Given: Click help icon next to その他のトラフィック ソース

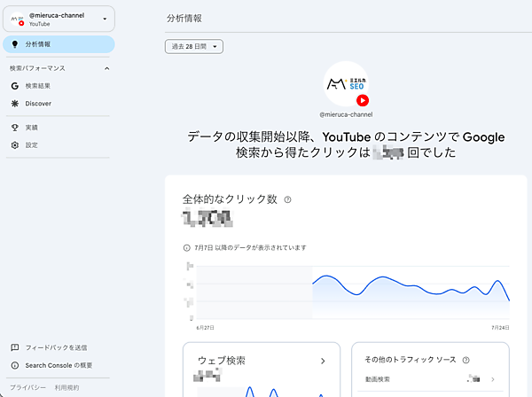Looking at the screenshot, I should [x=466, y=360].
